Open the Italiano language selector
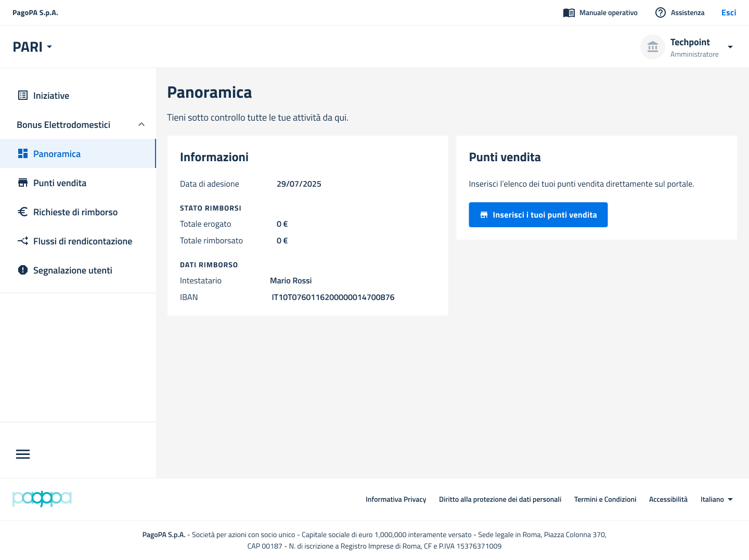The height and width of the screenshot is (560, 749). 716,499
